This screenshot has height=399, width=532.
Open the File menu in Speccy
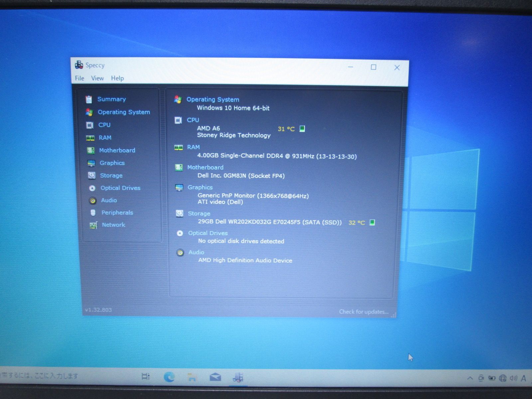[x=79, y=78]
